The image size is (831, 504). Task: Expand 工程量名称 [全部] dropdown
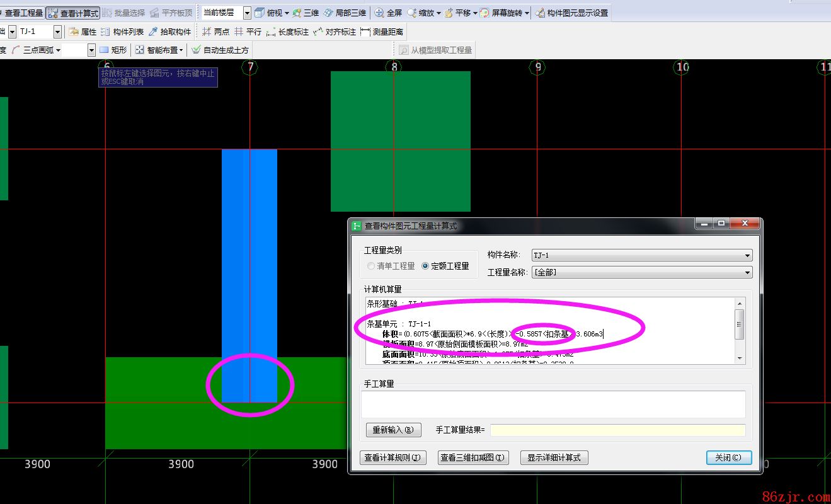pos(747,272)
